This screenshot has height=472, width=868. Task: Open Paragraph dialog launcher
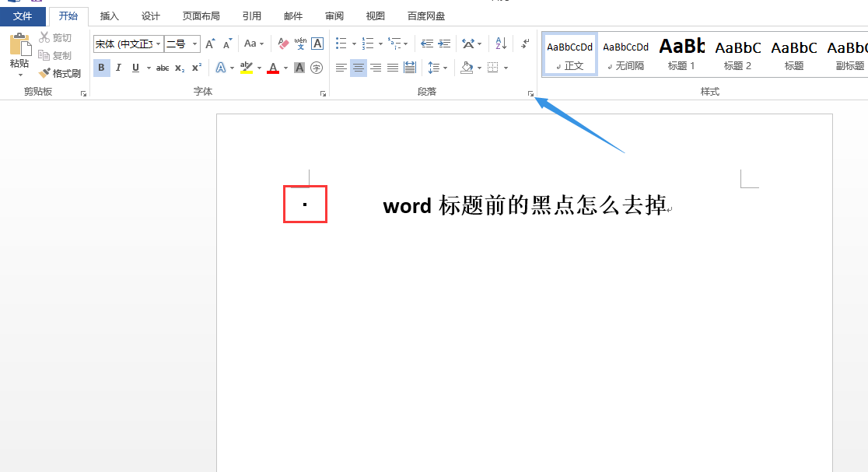click(x=530, y=94)
